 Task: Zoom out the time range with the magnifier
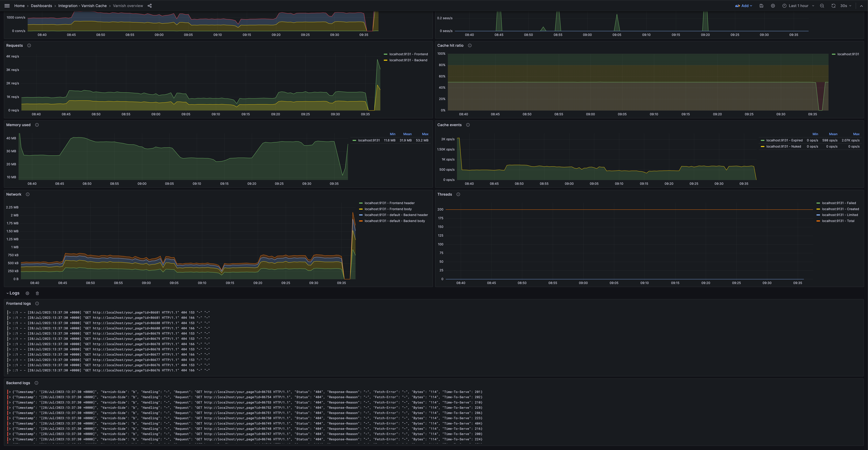coord(822,6)
